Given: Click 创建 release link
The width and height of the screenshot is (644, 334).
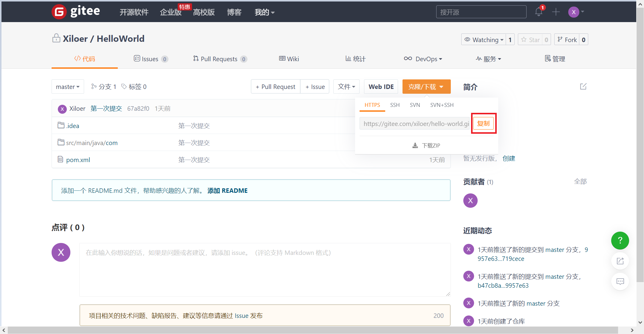Looking at the screenshot, I should 509,158.
